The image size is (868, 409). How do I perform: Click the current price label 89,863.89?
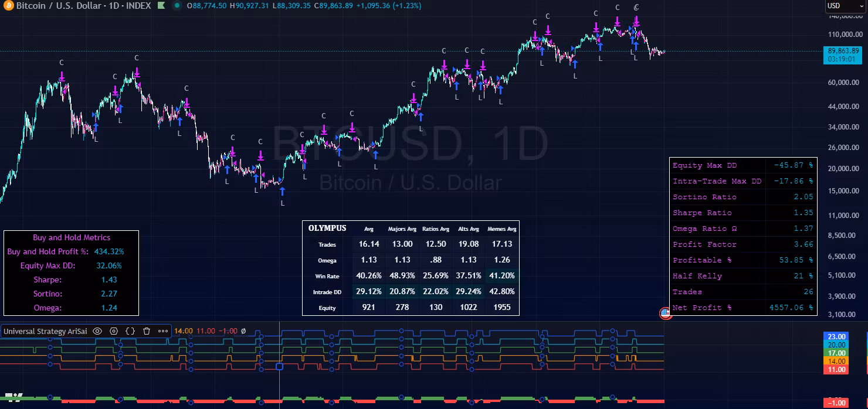pos(843,51)
